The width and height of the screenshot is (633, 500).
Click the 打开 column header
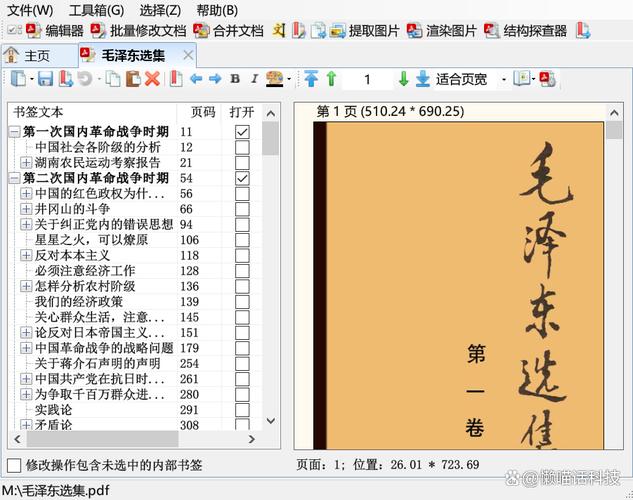click(242, 112)
